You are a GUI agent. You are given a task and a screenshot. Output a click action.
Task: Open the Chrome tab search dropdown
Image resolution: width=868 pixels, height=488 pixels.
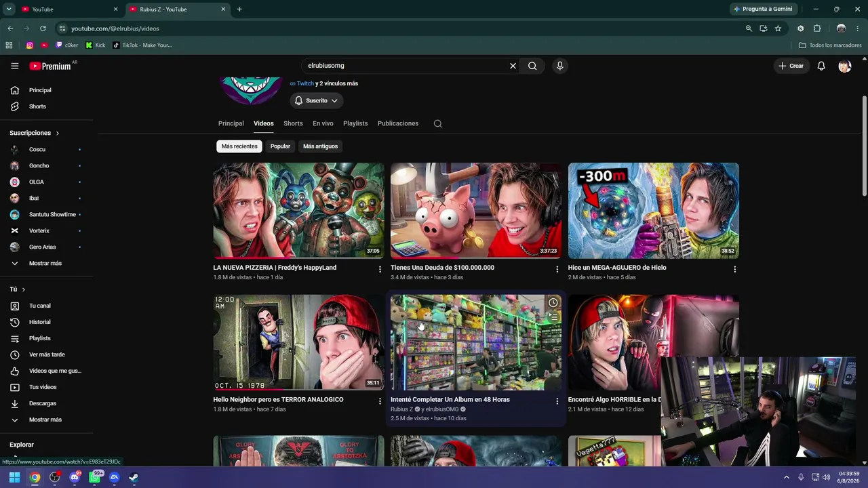coord(9,9)
